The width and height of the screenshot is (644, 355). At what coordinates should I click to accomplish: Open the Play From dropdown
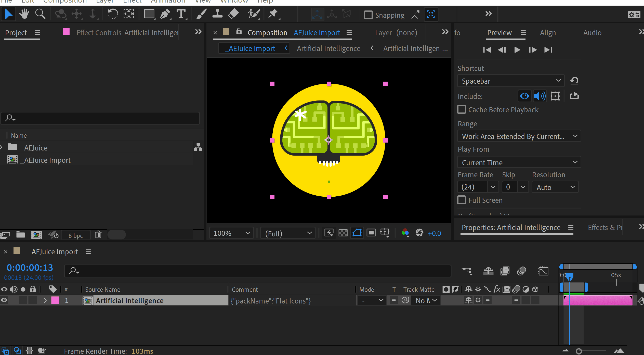(x=519, y=162)
